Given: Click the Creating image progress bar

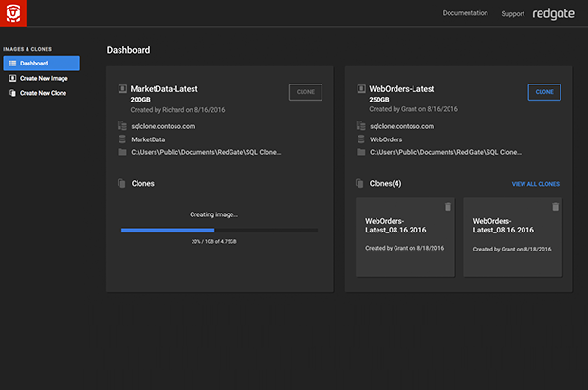Looking at the screenshot, I should tap(219, 230).
